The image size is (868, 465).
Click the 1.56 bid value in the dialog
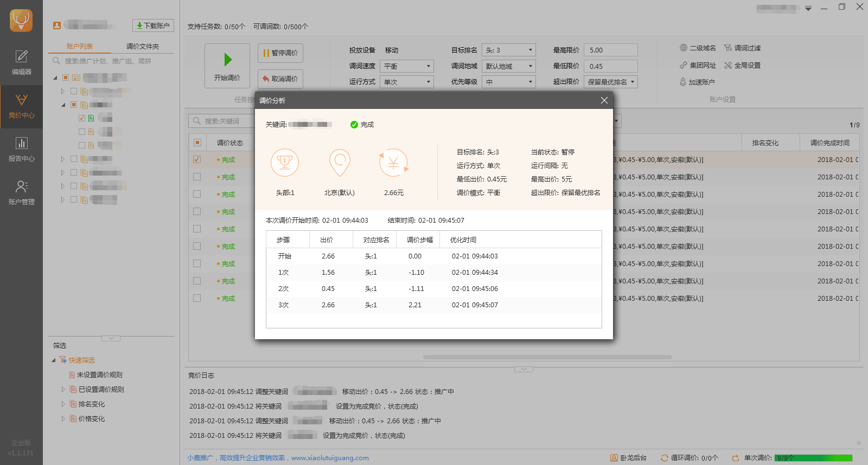[328, 273]
